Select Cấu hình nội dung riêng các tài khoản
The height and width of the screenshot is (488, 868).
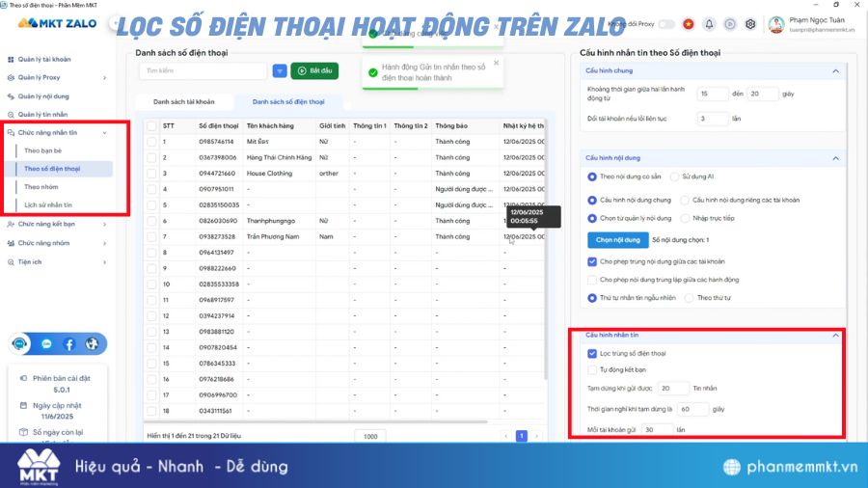685,201
